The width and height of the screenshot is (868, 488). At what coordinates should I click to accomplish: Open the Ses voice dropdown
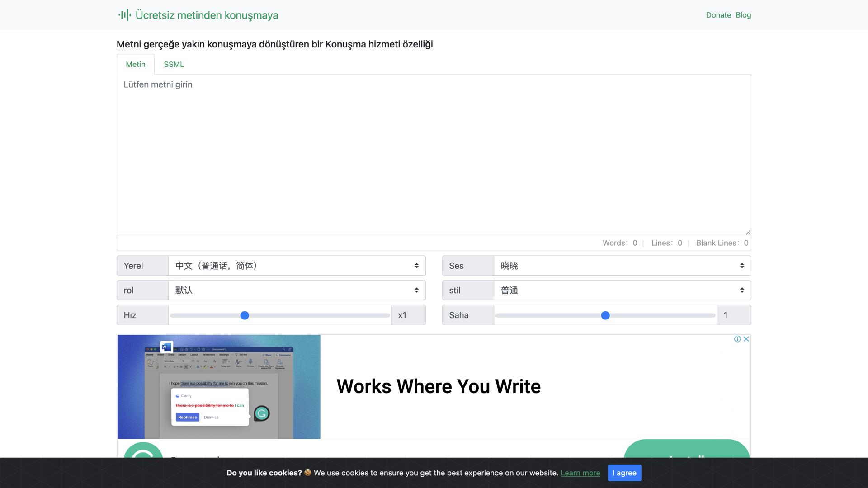click(622, 266)
